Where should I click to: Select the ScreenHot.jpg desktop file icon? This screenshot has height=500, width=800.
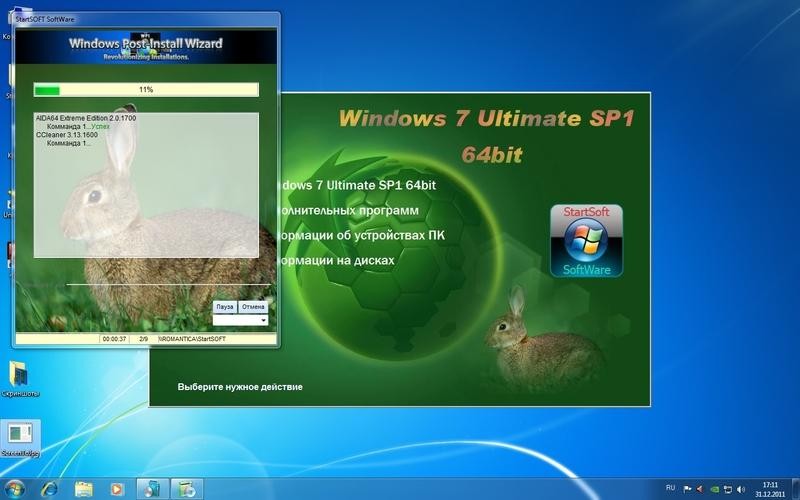[x=20, y=439]
